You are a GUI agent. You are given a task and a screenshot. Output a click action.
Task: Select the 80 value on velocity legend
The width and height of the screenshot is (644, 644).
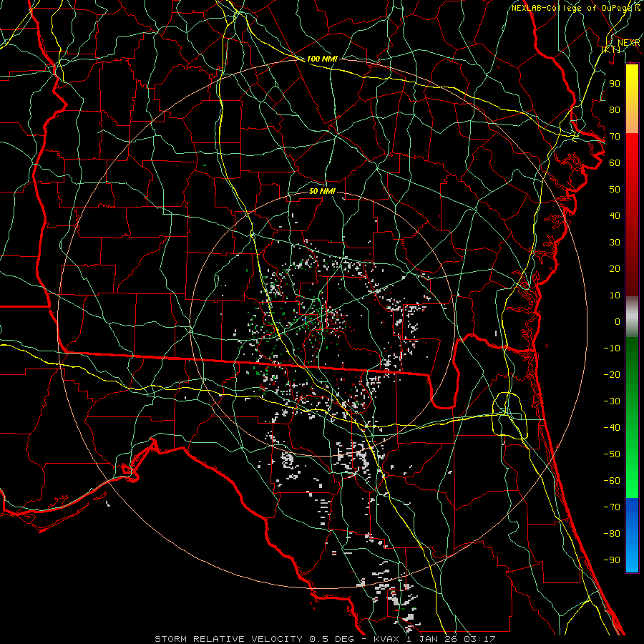tap(615, 109)
